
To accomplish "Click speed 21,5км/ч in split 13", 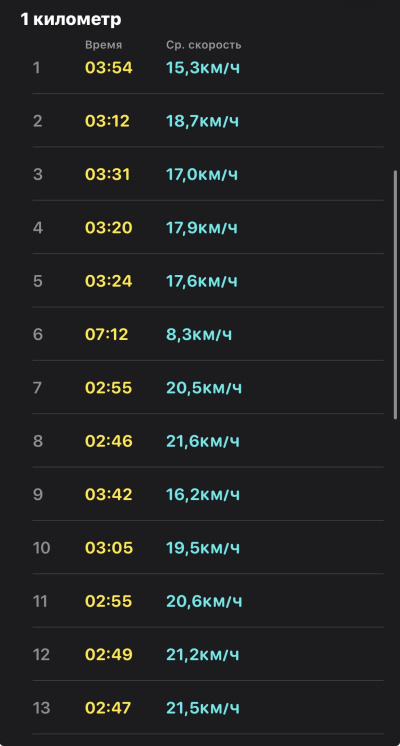I will pyautogui.click(x=203, y=708).
